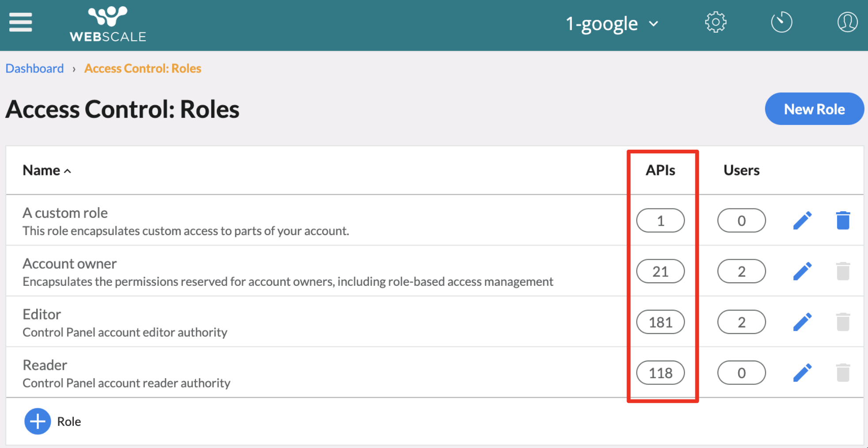
Task: Edit the A custom role entry
Action: 802,220
